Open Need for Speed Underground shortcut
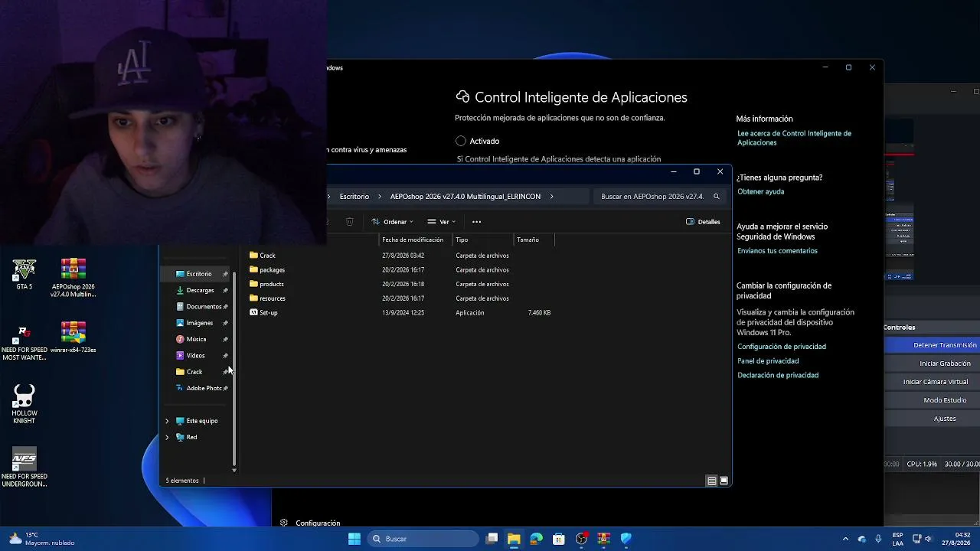The width and height of the screenshot is (980, 551). (24, 468)
